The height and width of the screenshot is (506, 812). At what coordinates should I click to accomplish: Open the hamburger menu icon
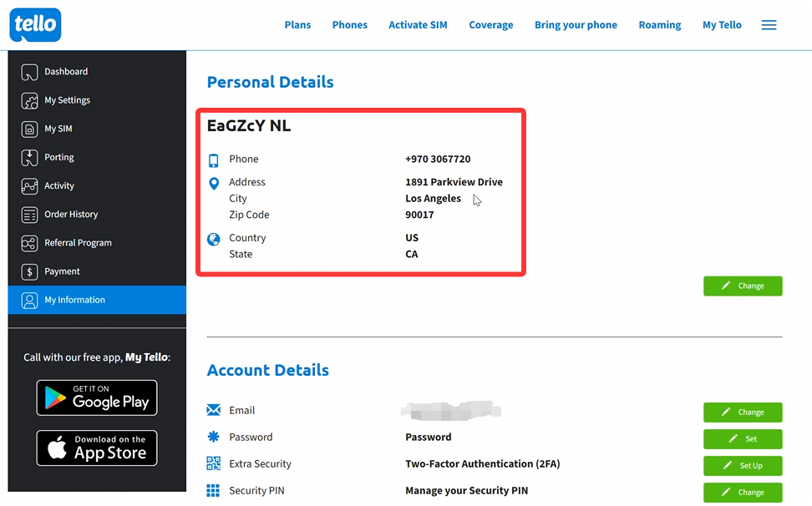pyautogui.click(x=769, y=25)
